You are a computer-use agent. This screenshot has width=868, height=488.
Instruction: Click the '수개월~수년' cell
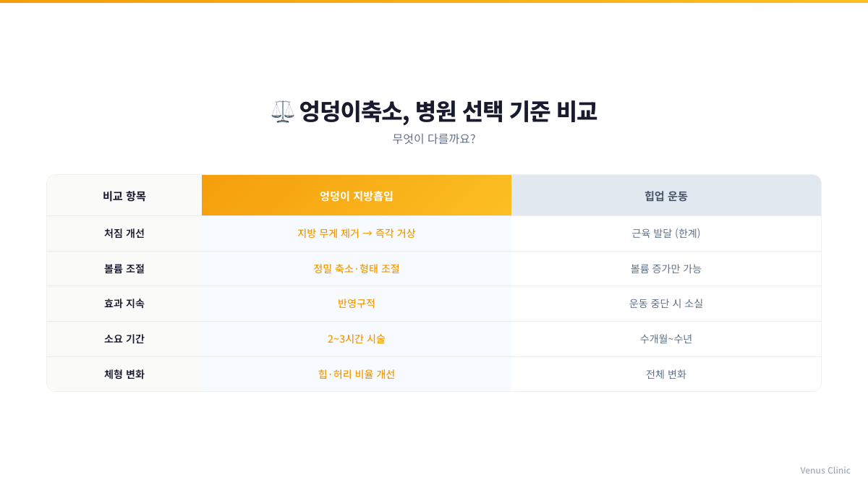coord(666,339)
